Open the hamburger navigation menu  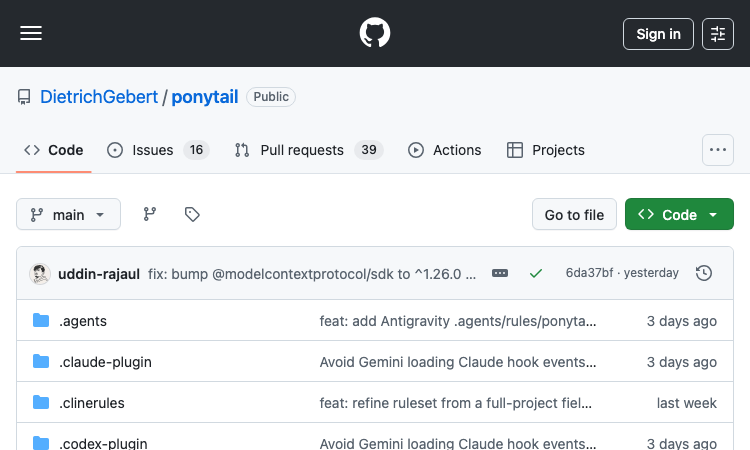[x=31, y=33]
